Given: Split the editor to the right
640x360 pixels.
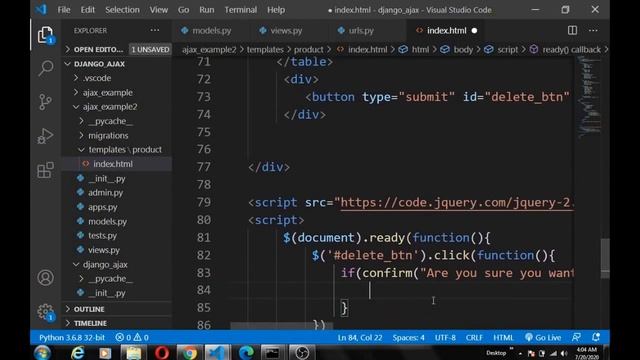Looking at the screenshot, I should (x=572, y=30).
